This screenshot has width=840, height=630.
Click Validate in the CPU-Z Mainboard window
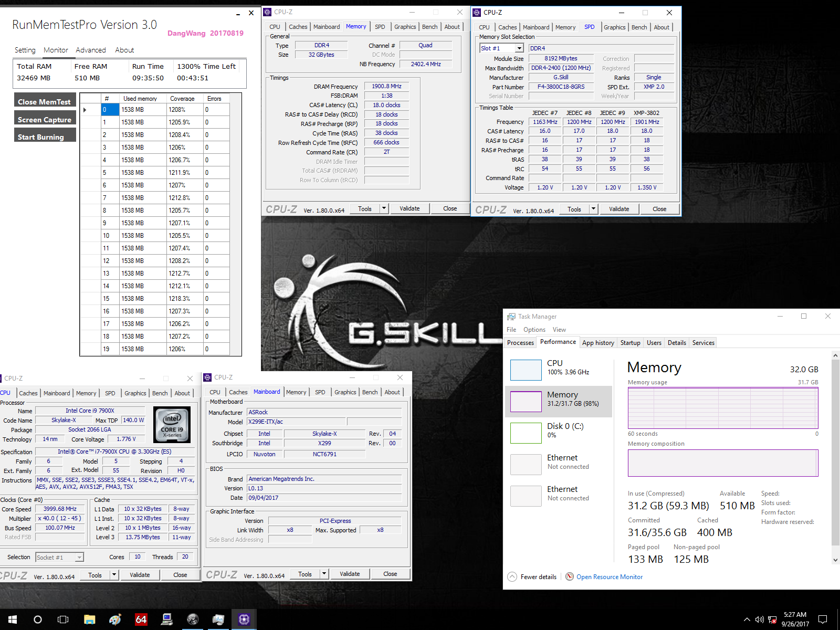coord(350,573)
